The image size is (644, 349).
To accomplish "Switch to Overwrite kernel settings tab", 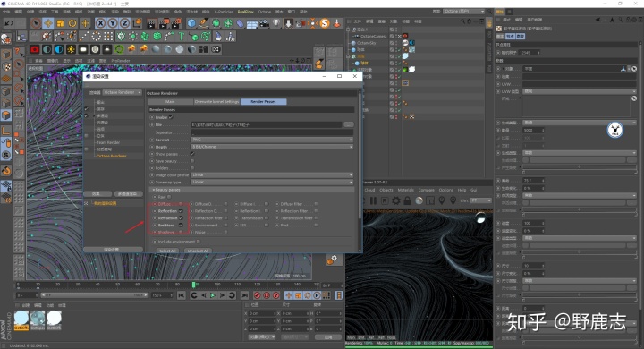I will click(x=216, y=101).
